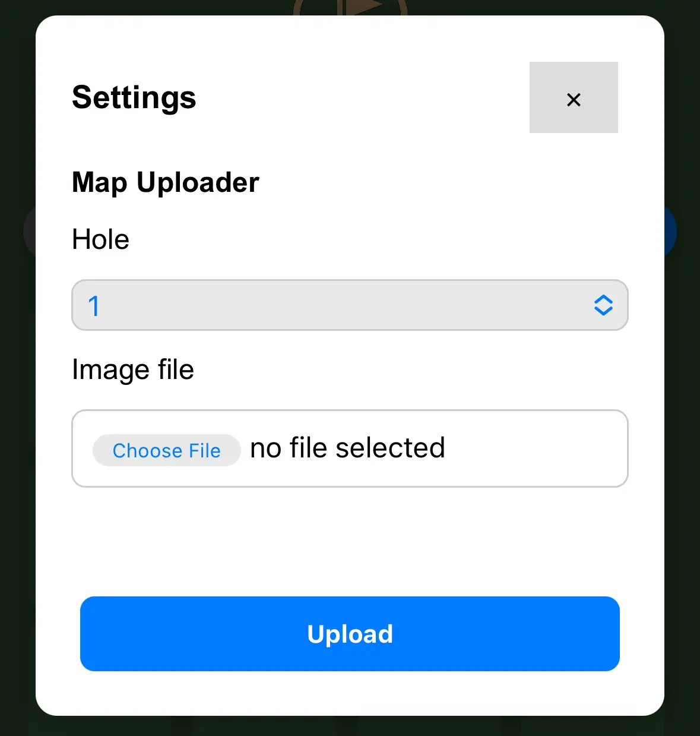Click the Map Uploader section title
This screenshot has height=736, width=700.
tap(165, 183)
